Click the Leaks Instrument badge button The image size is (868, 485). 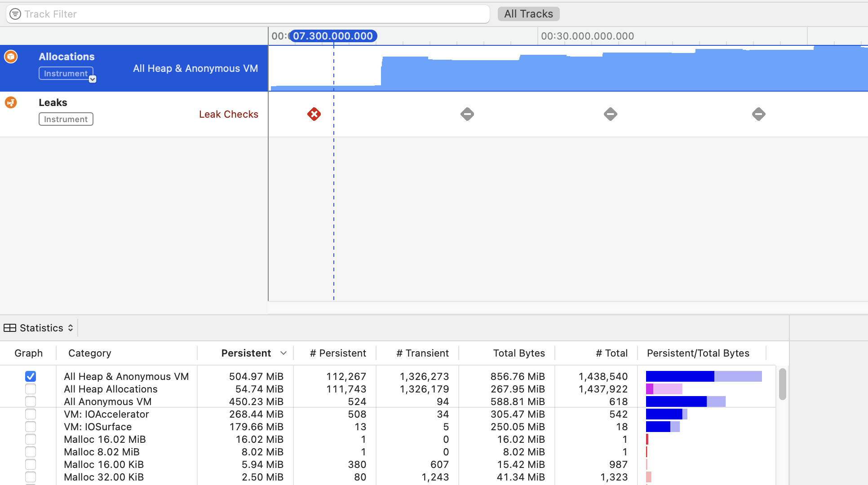(66, 119)
